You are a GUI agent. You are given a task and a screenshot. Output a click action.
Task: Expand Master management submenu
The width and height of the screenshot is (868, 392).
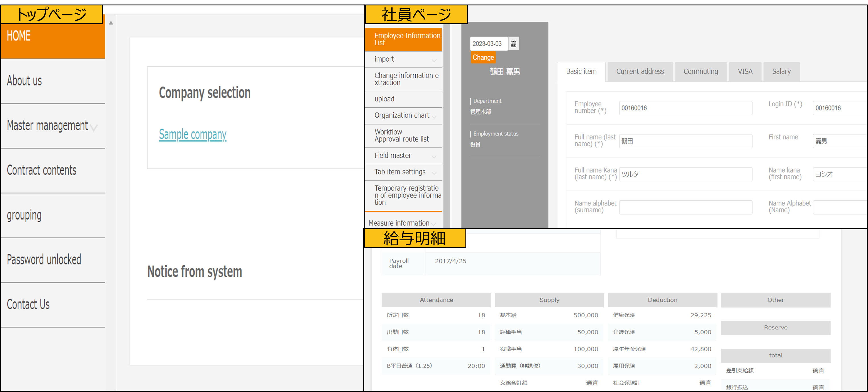coord(94,128)
